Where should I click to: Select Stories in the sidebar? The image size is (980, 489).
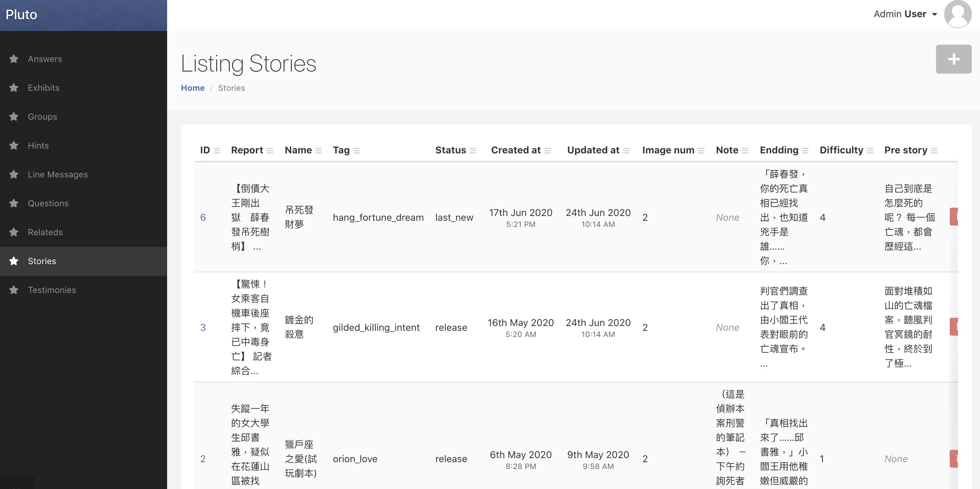point(83,261)
